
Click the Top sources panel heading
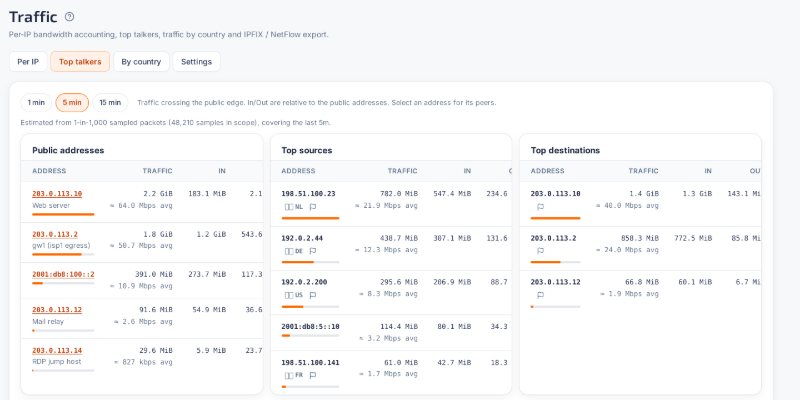307,151
